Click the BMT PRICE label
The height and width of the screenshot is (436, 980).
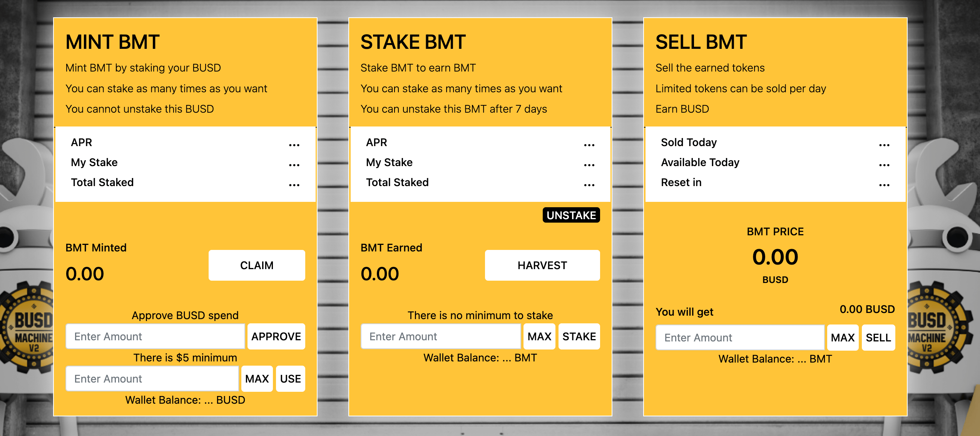(775, 231)
